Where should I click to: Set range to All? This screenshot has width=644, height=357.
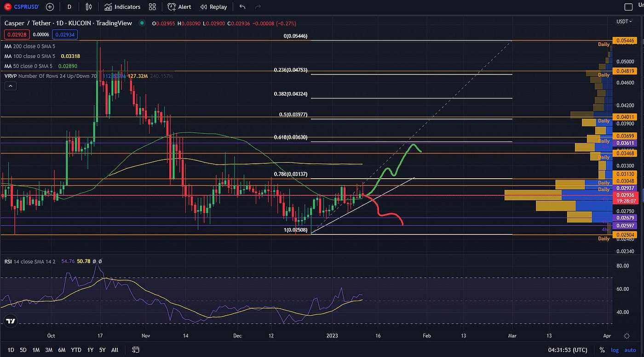[115, 350]
